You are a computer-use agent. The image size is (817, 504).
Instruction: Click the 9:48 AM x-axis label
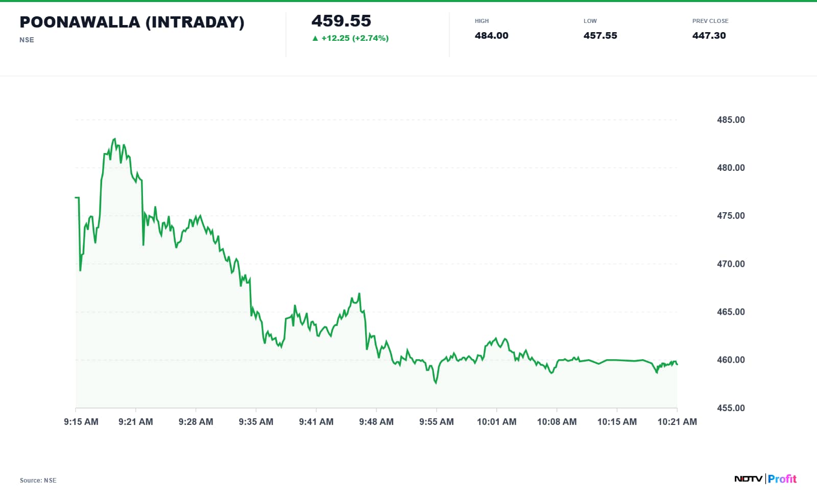(376, 422)
